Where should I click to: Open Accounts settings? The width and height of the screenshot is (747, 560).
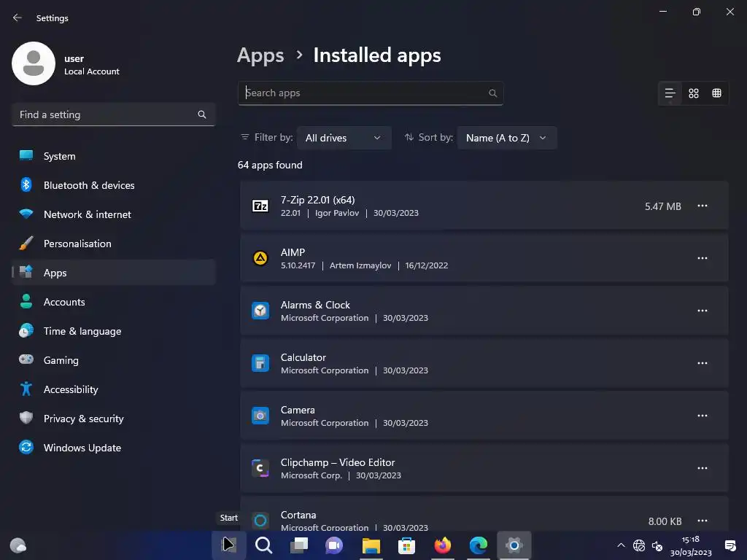tap(113, 302)
